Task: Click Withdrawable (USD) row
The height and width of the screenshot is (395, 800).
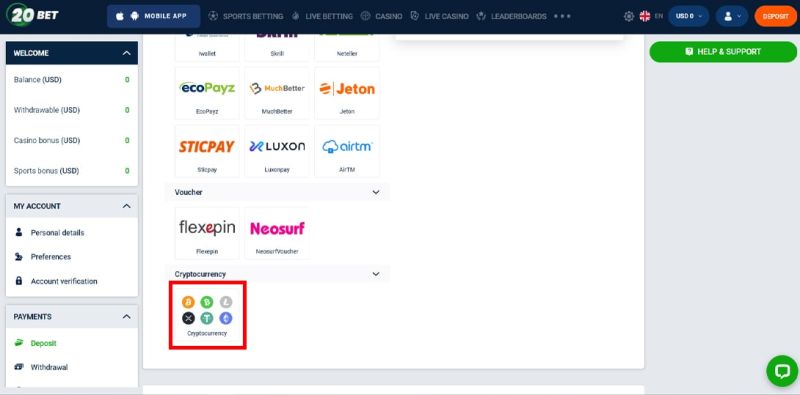Action: [71, 110]
